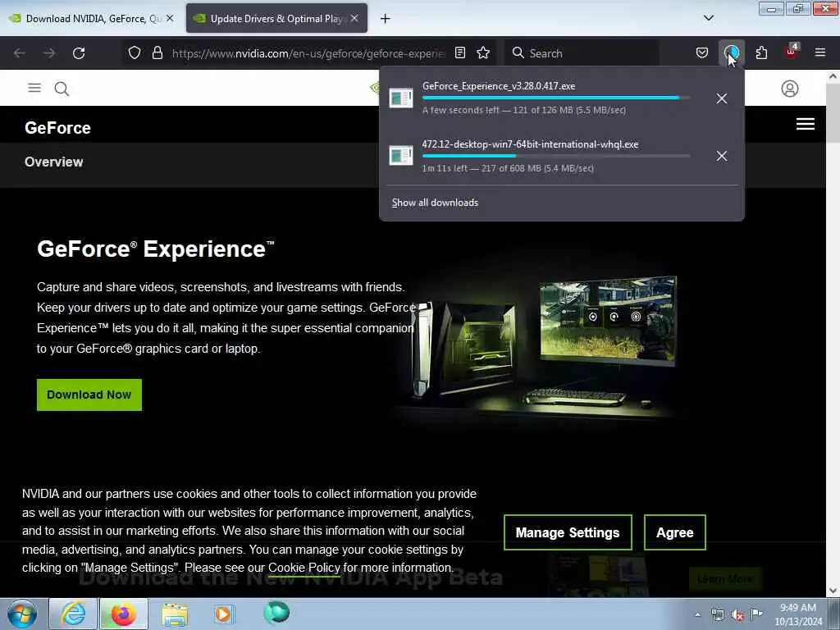Click the green Download Now button
840x630 pixels.
pyautogui.click(x=89, y=395)
